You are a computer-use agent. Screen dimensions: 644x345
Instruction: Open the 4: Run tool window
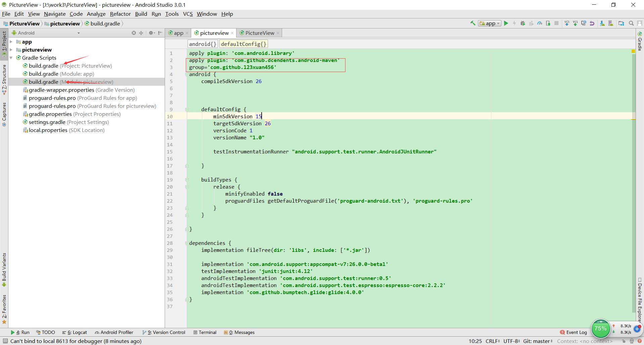pos(20,332)
